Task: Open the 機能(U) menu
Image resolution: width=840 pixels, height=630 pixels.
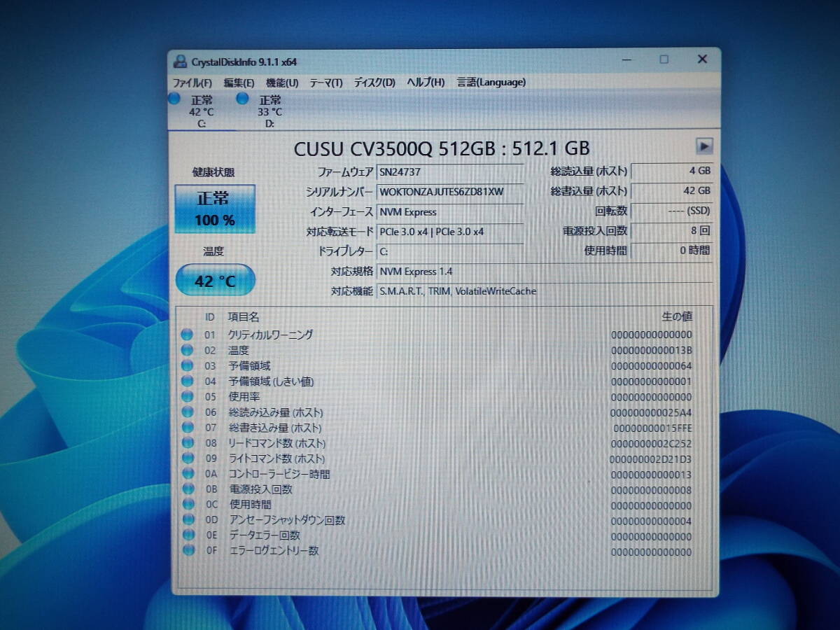Action: point(282,83)
